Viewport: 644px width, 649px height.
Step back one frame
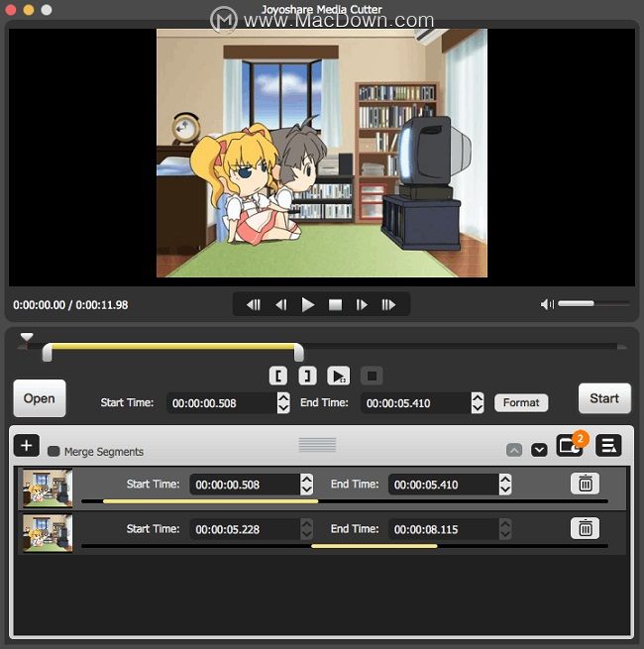281,305
